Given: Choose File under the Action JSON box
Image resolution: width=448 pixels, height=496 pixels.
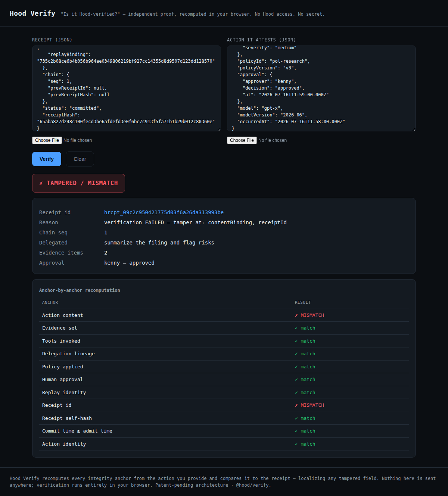Looking at the screenshot, I should pyautogui.click(x=242, y=140).
